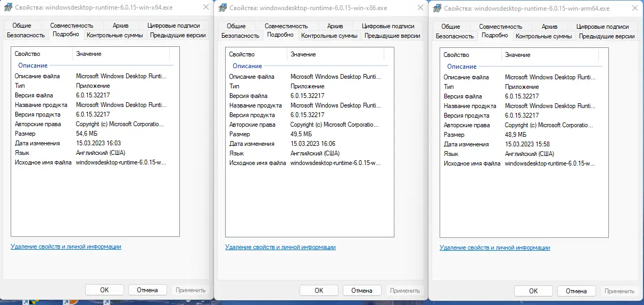
Task: Open Цифровые подписи tab in the x64 window
Action: [174, 26]
